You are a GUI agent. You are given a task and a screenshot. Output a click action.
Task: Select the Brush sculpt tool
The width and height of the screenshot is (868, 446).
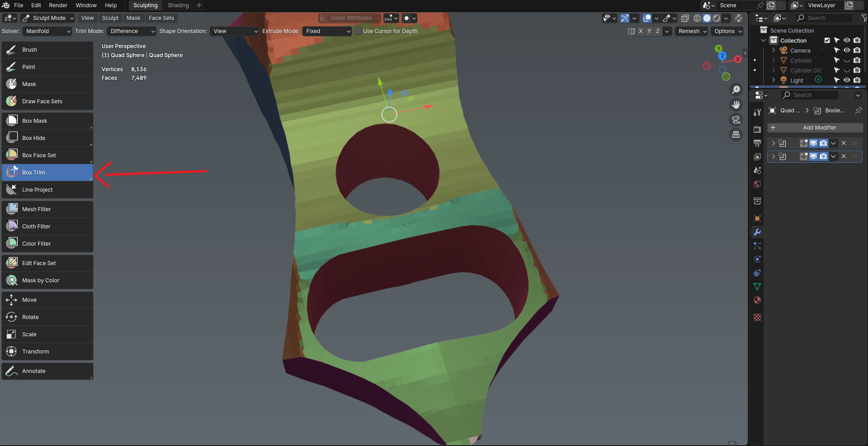[x=47, y=50]
